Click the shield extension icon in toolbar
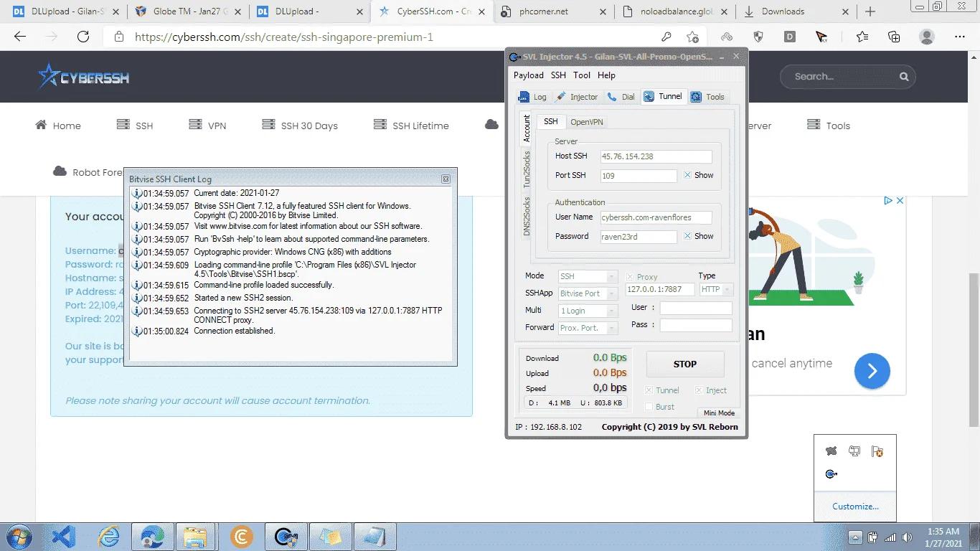This screenshot has width=980, height=551. [x=758, y=37]
